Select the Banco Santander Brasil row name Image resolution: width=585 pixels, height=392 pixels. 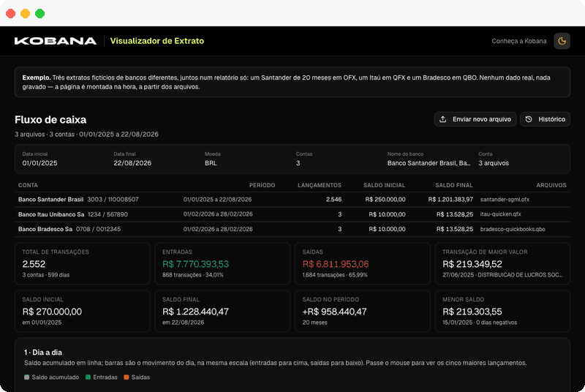pyautogui.click(x=50, y=200)
